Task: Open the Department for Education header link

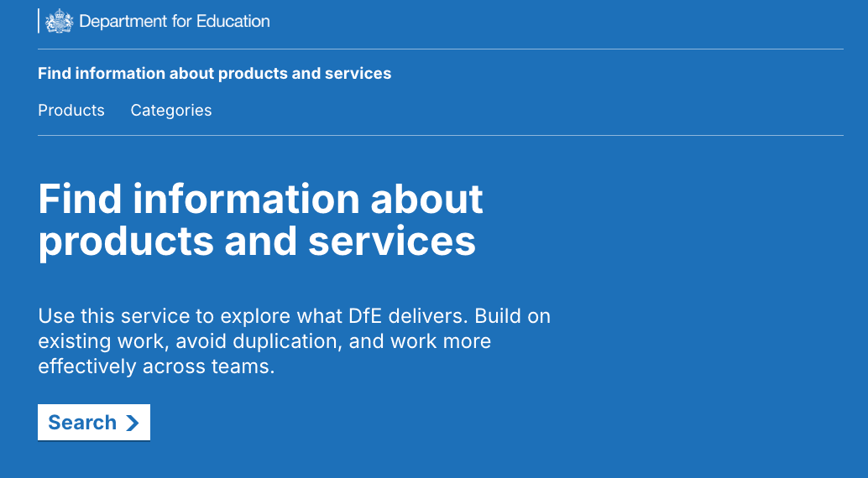Action: point(154,21)
